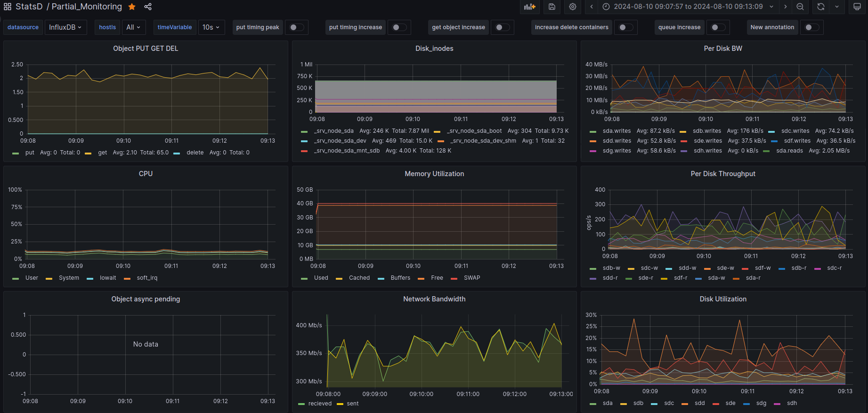Enable the put timing peak toggle

point(296,27)
